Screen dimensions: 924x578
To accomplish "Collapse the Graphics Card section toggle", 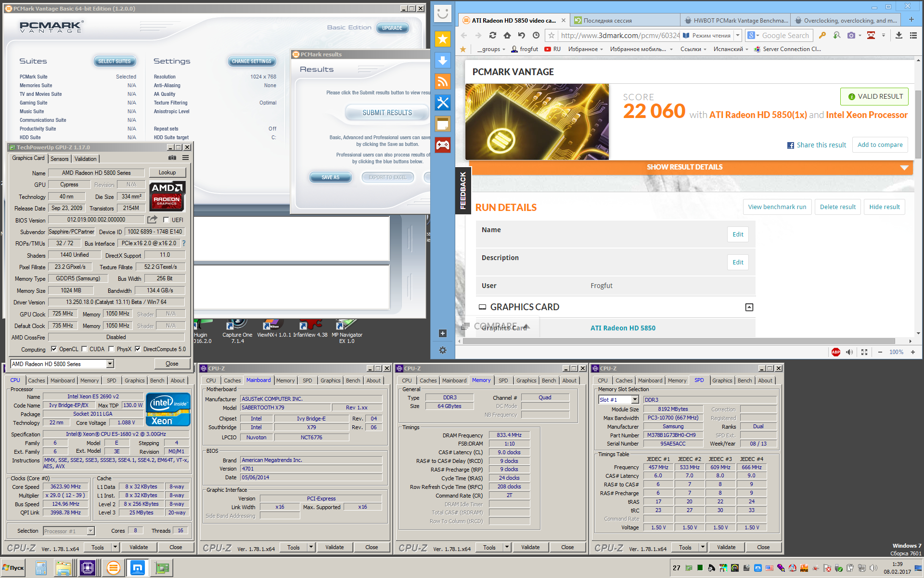I will 749,307.
